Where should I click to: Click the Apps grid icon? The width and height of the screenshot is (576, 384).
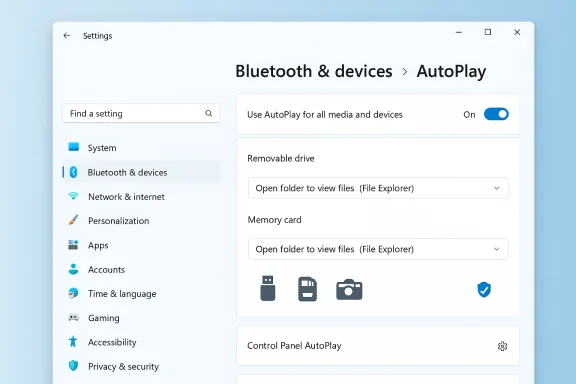coord(73,245)
